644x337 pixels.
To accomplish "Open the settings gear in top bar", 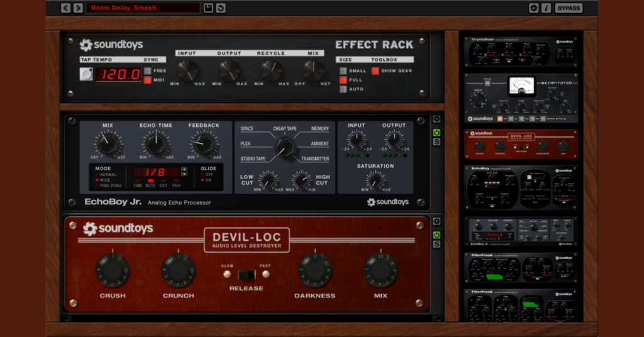I will pos(534,8).
